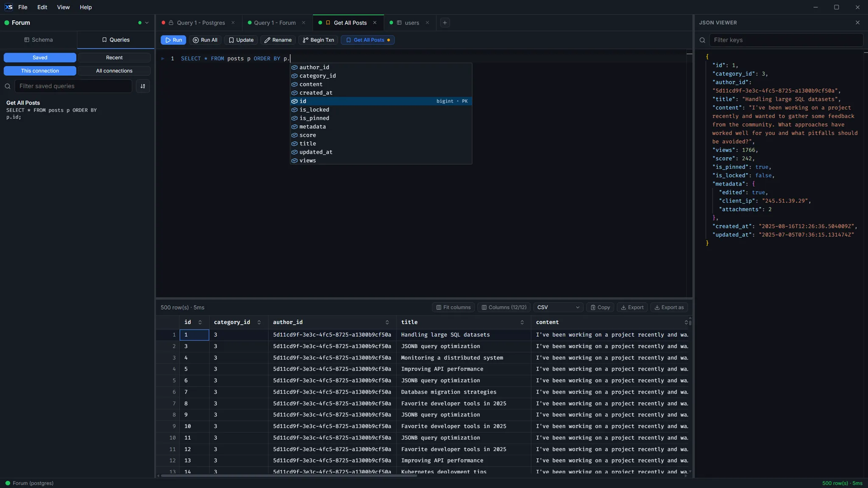Switch to the Queries tab
868x488 pixels.
click(x=116, y=40)
